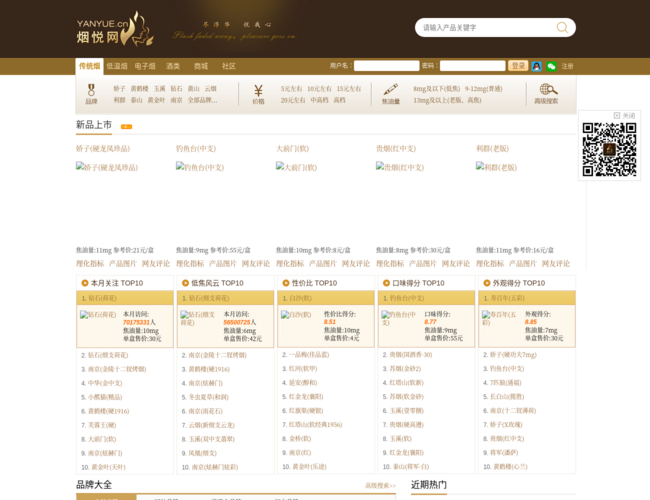650x500 pixels.
Task: Close the QR code widget via 关闭
Action: point(625,116)
